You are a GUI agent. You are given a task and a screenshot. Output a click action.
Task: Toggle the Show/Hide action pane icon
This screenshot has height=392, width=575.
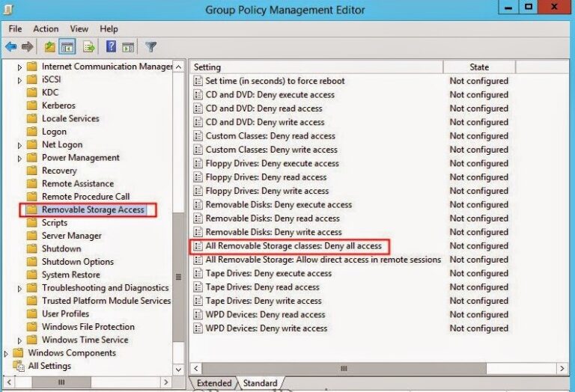click(x=128, y=47)
